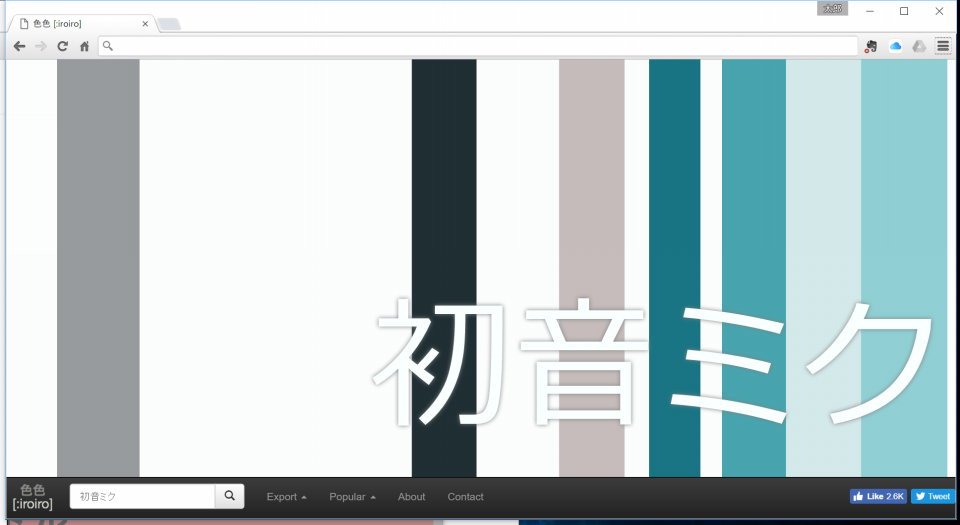Pick the light aqua color stripe
The height and width of the screenshot is (525, 960).
tap(904, 268)
